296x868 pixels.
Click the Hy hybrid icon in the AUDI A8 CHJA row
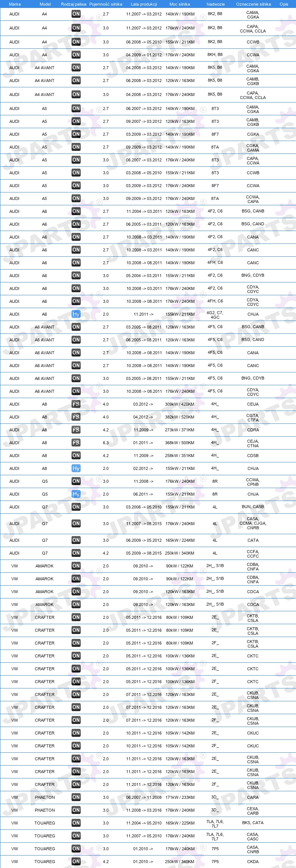click(76, 468)
